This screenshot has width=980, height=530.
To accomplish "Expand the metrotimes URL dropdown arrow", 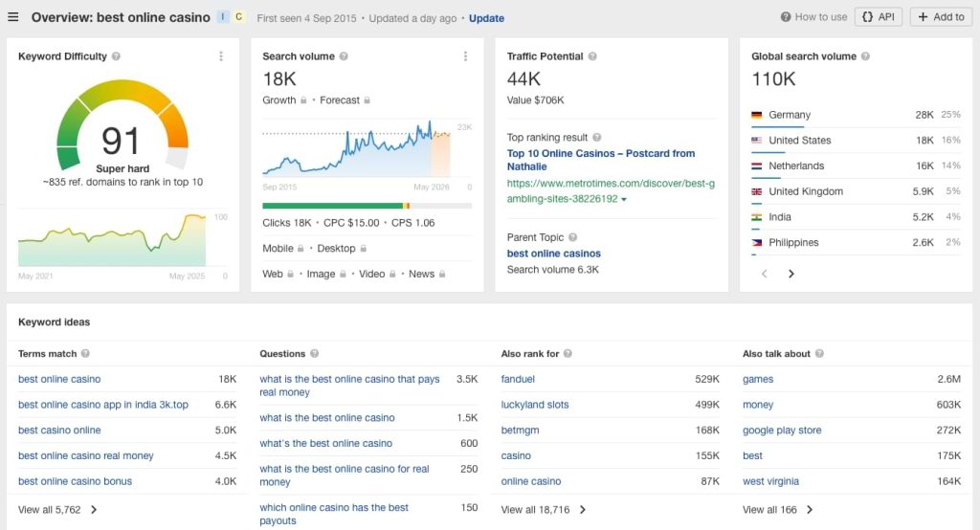I will pyautogui.click(x=624, y=200).
